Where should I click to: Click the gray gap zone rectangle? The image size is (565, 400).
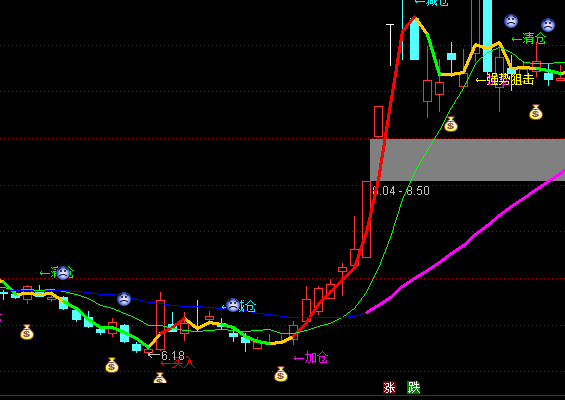click(467, 160)
